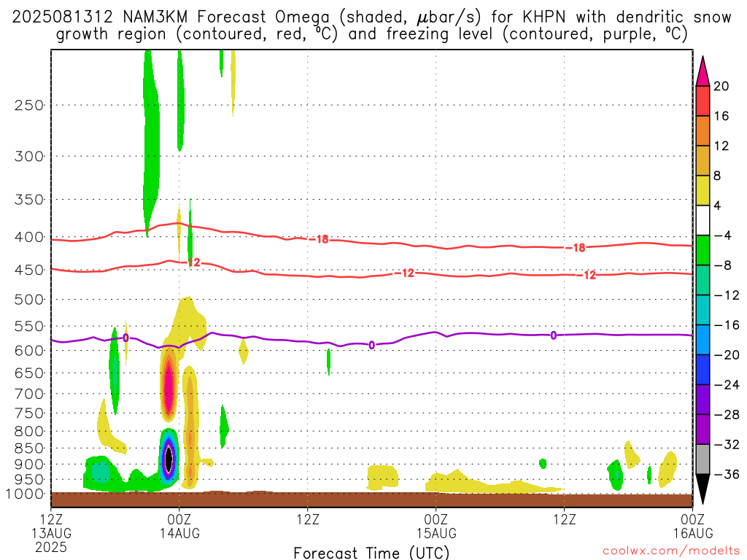Click the colorbar value label -36
The image size is (747, 560).
pyautogui.click(x=727, y=474)
